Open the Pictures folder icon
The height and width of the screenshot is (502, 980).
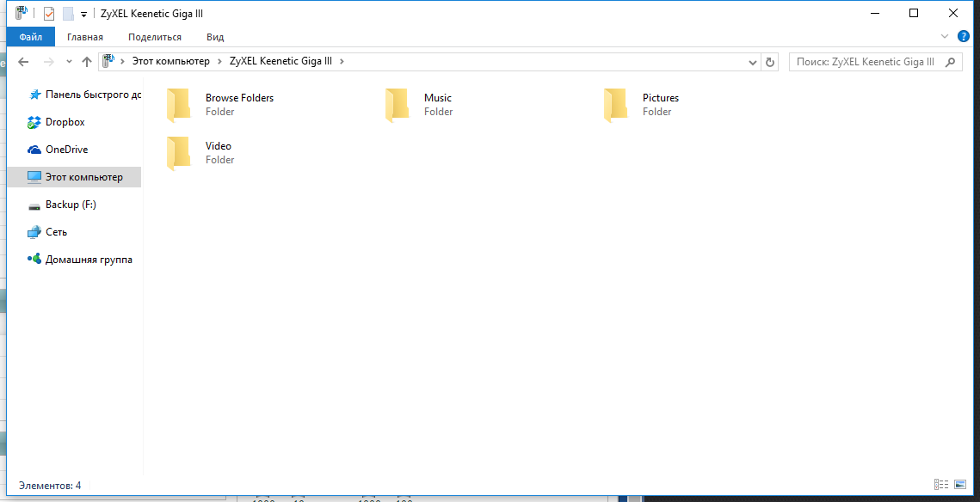pyautogui.click(x=616, y=105)
